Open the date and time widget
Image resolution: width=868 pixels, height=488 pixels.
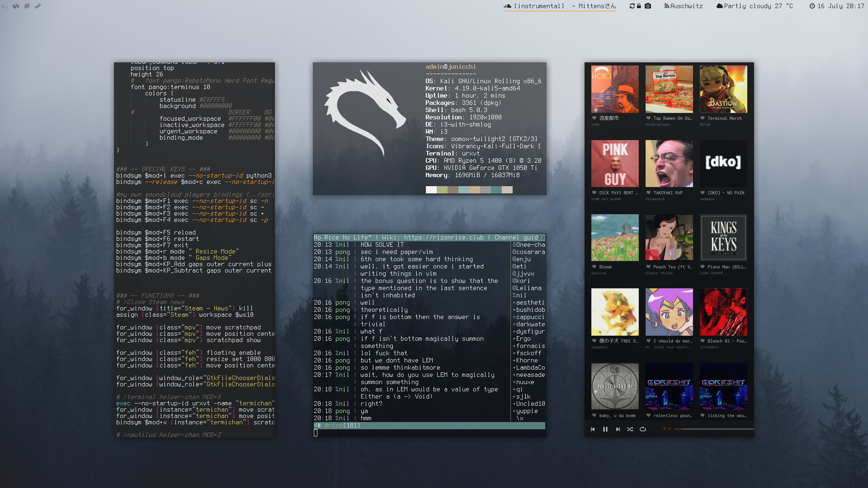pos(836,6)
